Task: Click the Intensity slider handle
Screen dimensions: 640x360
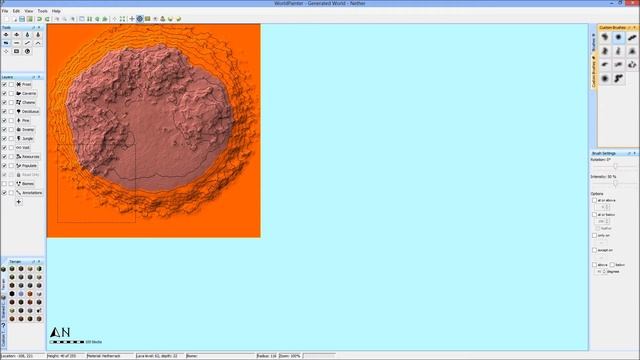Action: [615, 184]
